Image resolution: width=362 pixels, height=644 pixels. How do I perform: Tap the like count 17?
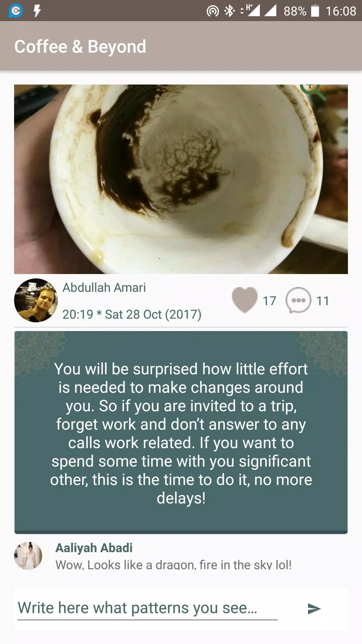click(269, 301)
